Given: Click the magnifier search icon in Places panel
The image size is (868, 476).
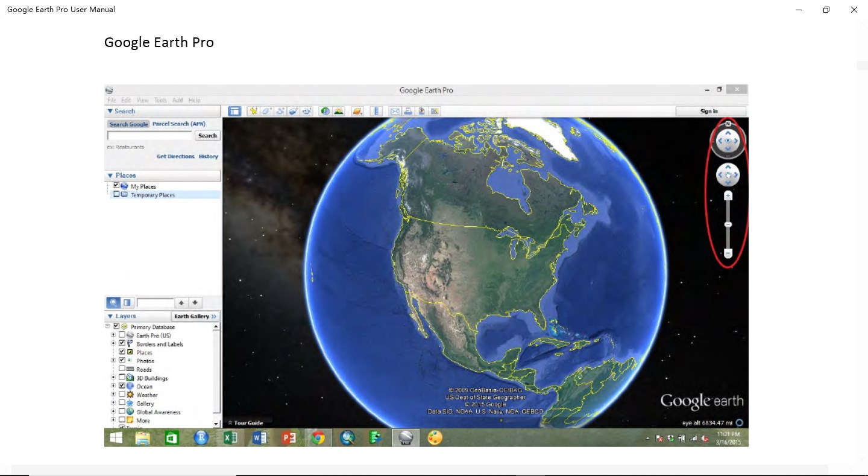Looking at the screenshot, I should (x=113, y=303).
